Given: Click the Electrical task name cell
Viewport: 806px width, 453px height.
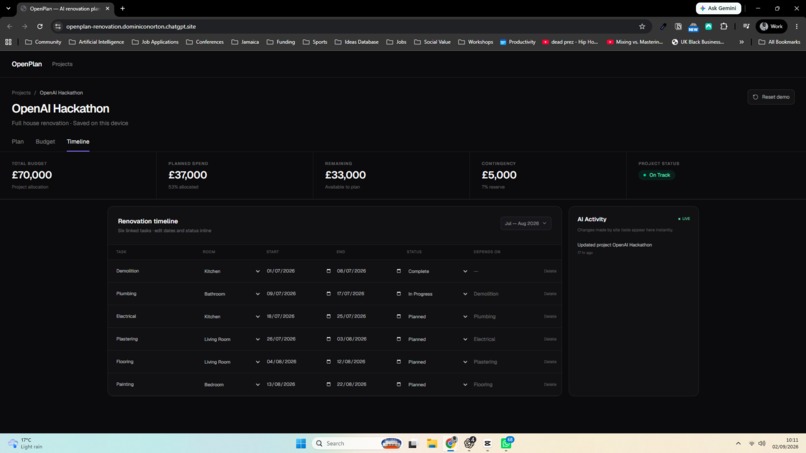Looking at the screenshot, I should point(126,316).
